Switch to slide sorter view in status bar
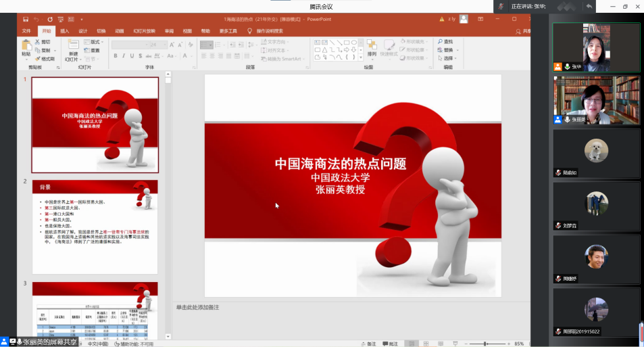Screen dimensions: 644x347 coord(426,344)
